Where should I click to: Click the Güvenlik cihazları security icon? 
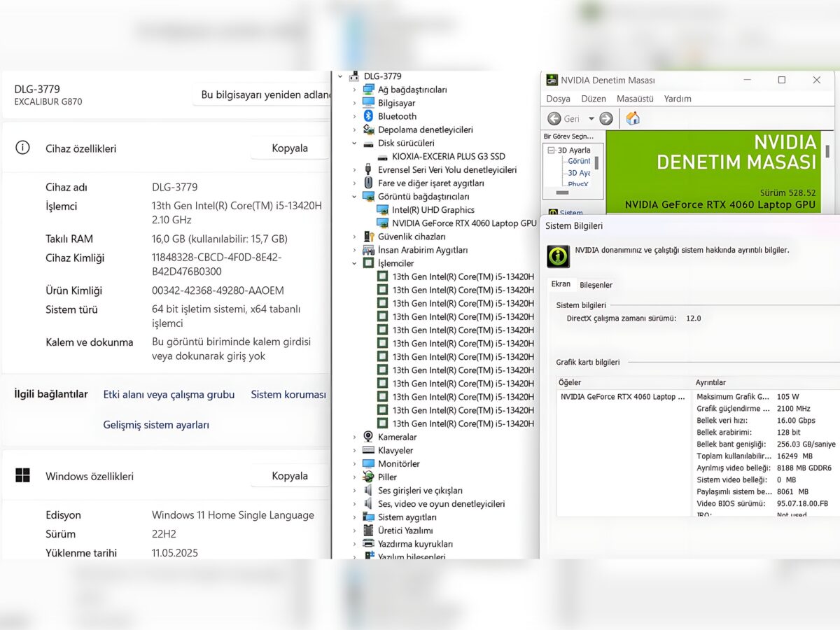pyautogui.click(x=368, y=237)
